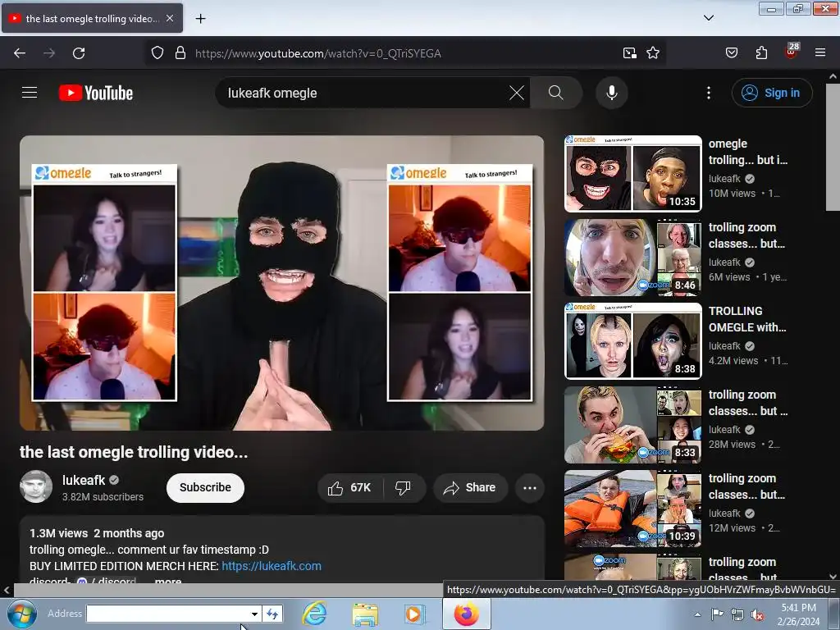Image resolution: width=840 pixels, height=630 pixels.
Task: Go back with the browser back arrow
Action: pyautogui.click(x=20, y=53)
